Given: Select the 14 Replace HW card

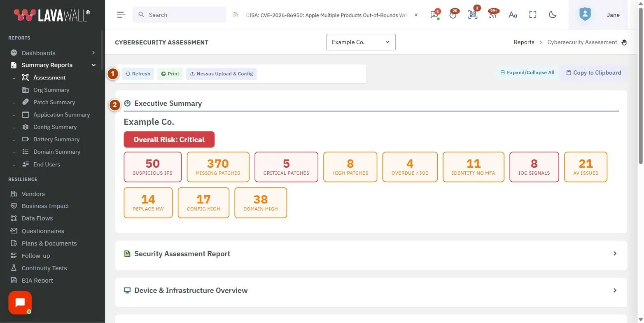Looking at the screenshot, I should click(x=148, y=203).
